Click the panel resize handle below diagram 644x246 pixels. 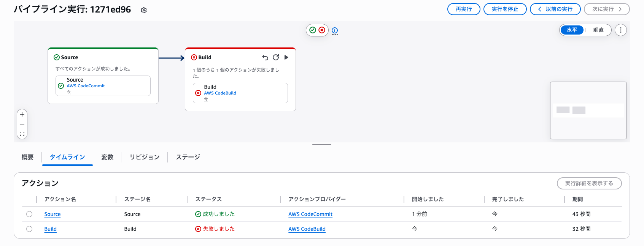[322, 145]
